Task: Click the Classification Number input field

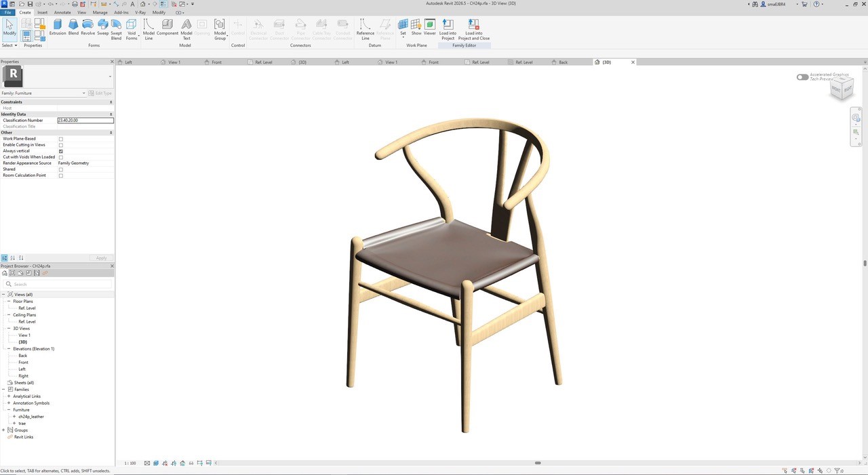Action: click(x=85, y=121)
